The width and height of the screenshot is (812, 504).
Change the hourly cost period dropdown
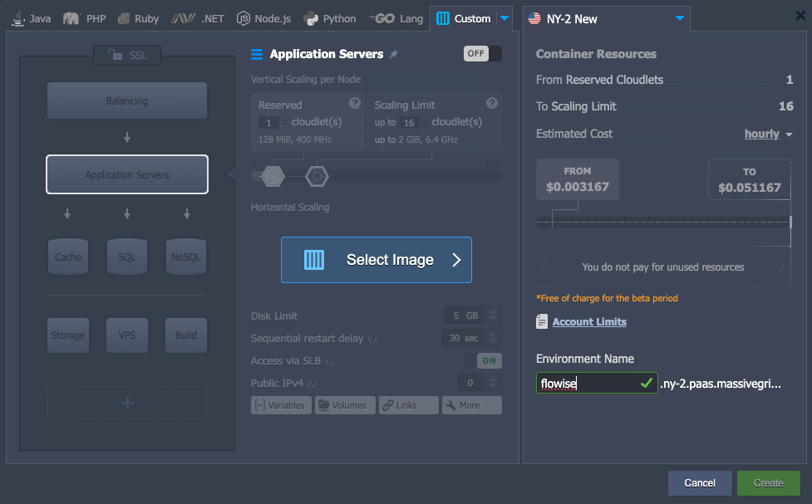coord(769,134)
